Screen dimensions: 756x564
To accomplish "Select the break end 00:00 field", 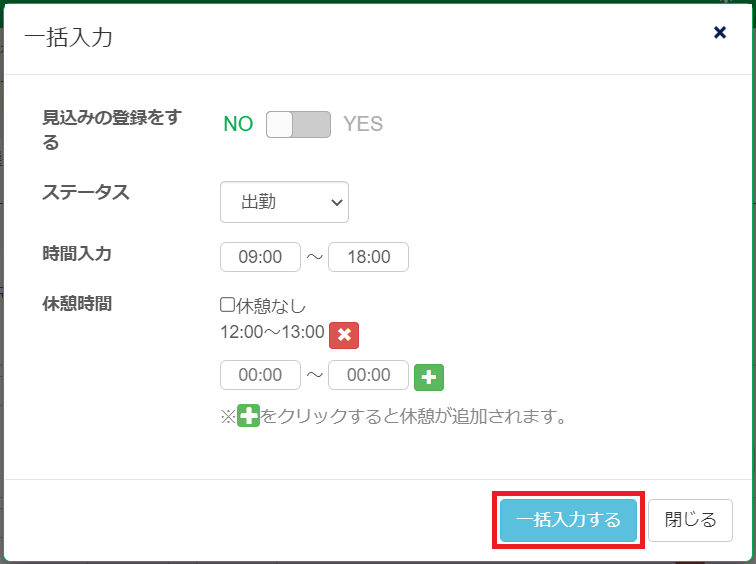I will 368,375.
